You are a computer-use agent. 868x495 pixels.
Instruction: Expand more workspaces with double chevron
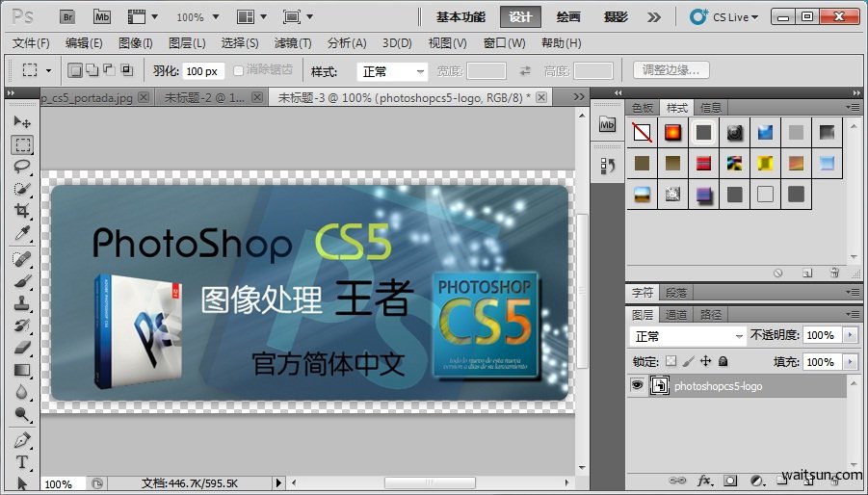(x=654, y=17)
